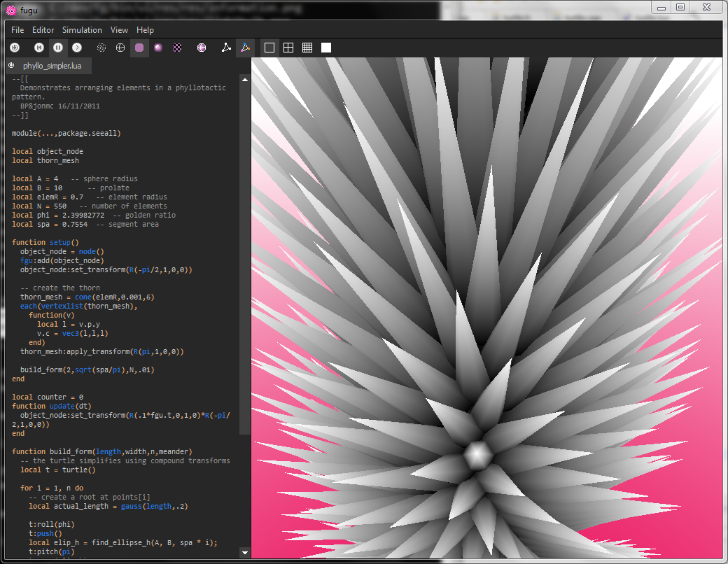Open the Editor menu
728x564 pixels.
point(43,30)
